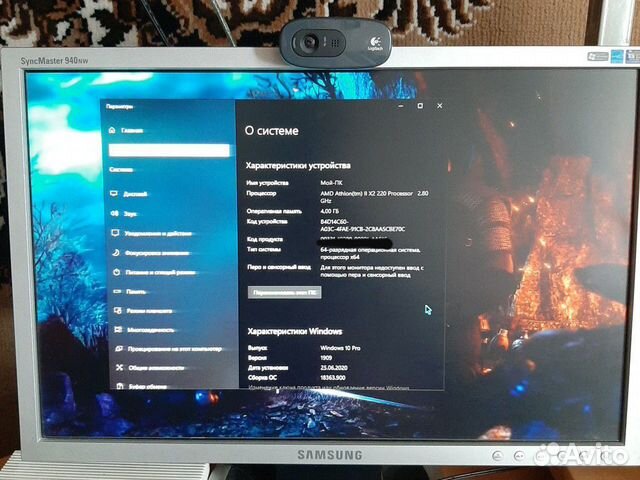Click the 'Характеристики устройства' heading

click(x=298, y=165)
